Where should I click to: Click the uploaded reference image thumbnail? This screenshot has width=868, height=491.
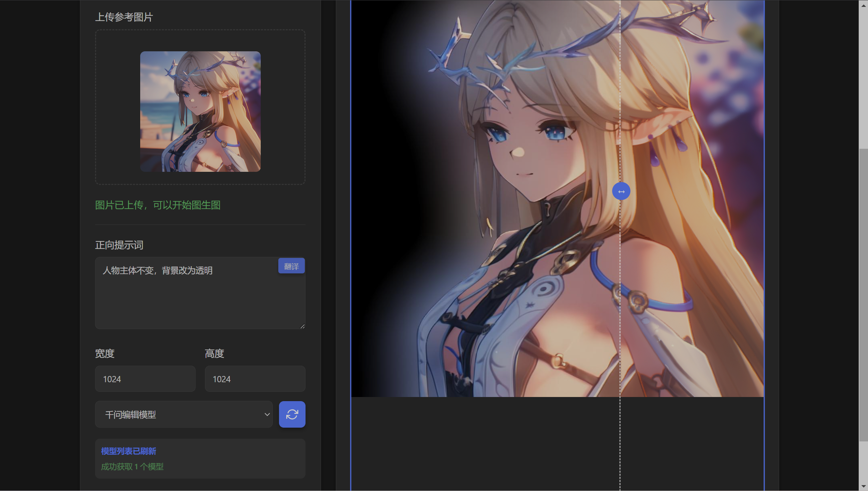point(200,112)
